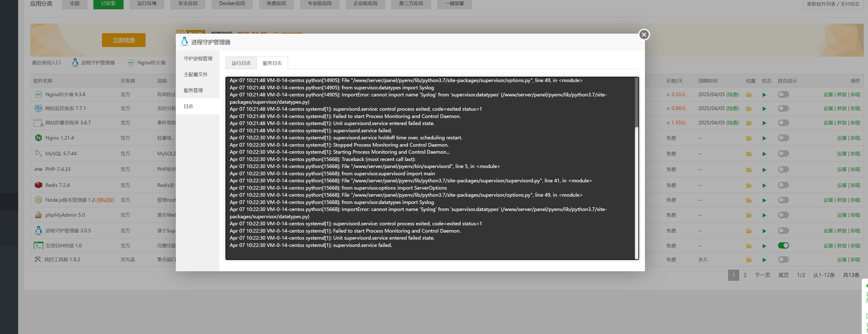Switch to the 运行日志 tab
Image resolution: width=868 pixels, height=334 pixels.
tap(241, 63)
